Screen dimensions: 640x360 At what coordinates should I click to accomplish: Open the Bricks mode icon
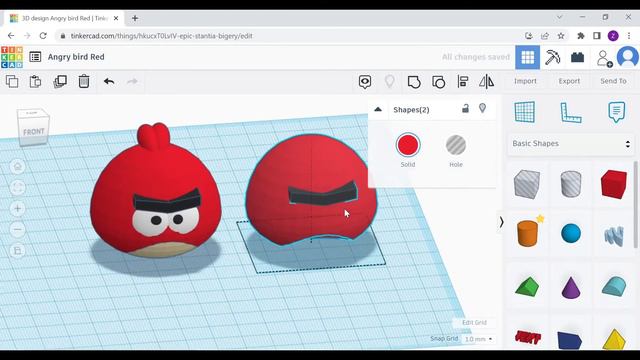577,57
